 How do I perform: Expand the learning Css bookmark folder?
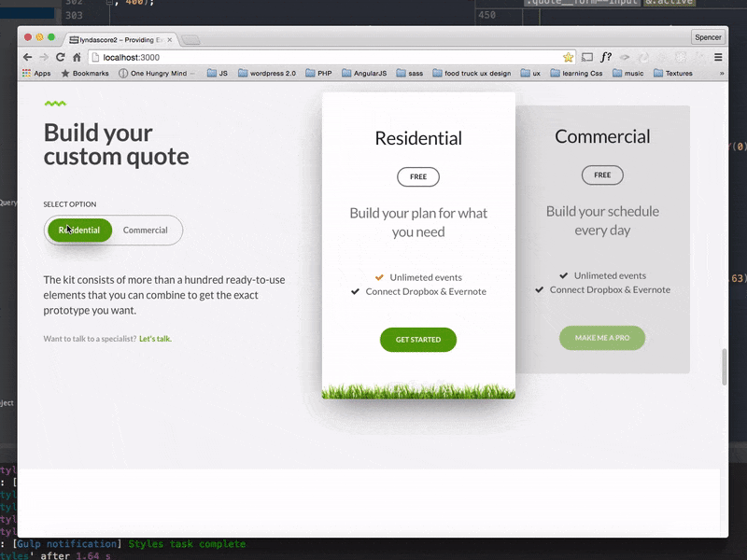point(576,74)
